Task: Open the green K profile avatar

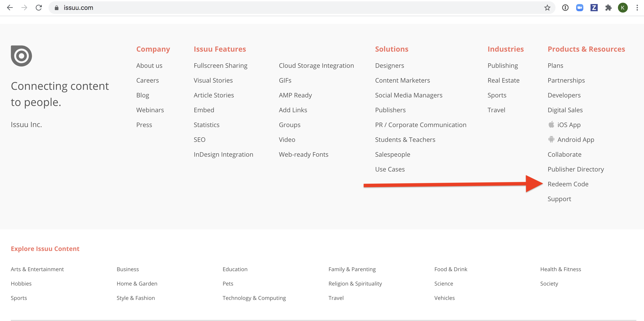Action: [623, 8]
